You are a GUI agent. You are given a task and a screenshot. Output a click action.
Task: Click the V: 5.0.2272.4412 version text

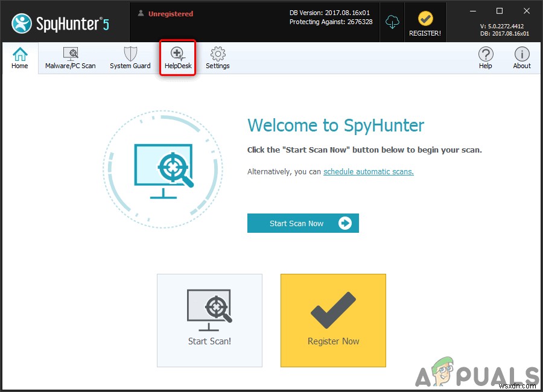502,27
